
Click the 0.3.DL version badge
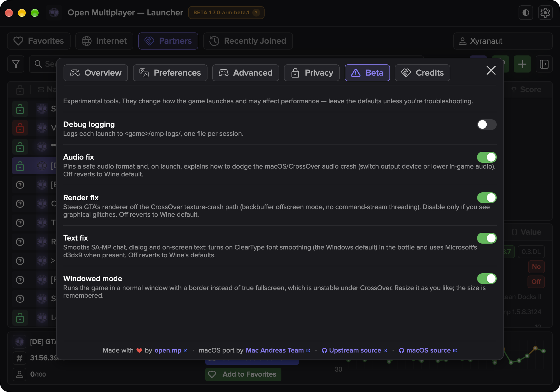(531, 252)
